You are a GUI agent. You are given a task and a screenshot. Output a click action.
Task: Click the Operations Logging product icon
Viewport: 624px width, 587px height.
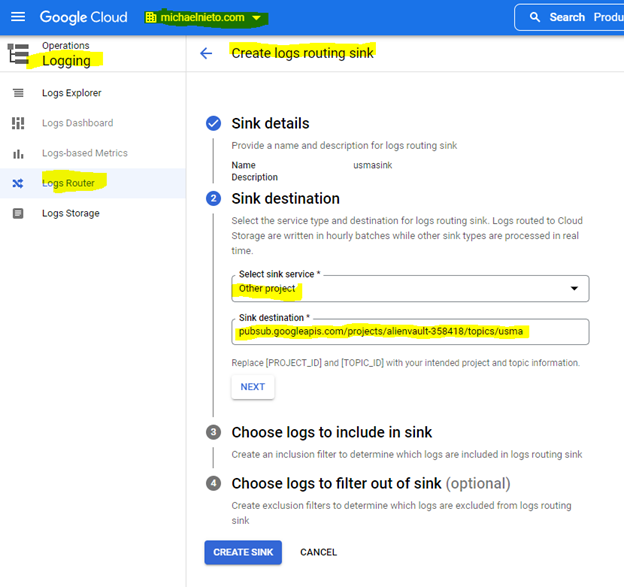point(18,53)
